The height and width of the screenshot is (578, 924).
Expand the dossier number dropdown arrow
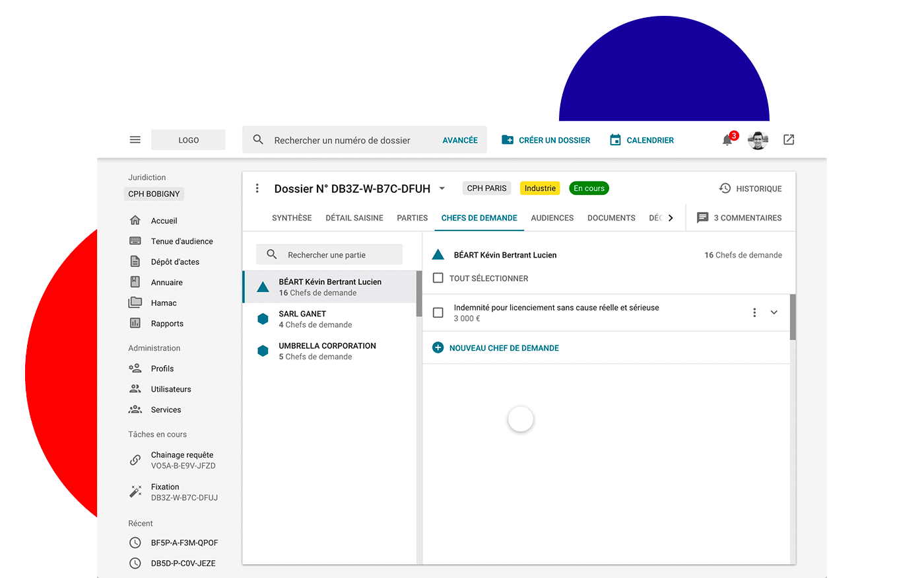(x=442, y=188)
